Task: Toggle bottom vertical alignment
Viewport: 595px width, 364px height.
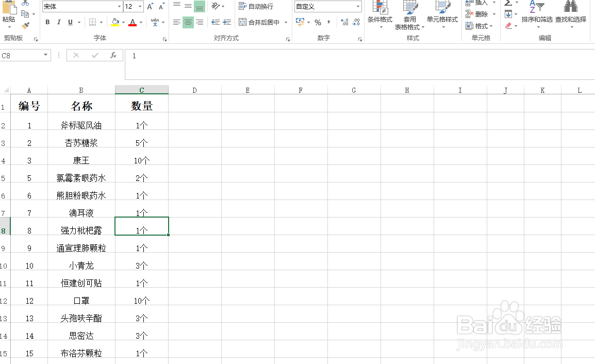Action: tap(200, 6)
